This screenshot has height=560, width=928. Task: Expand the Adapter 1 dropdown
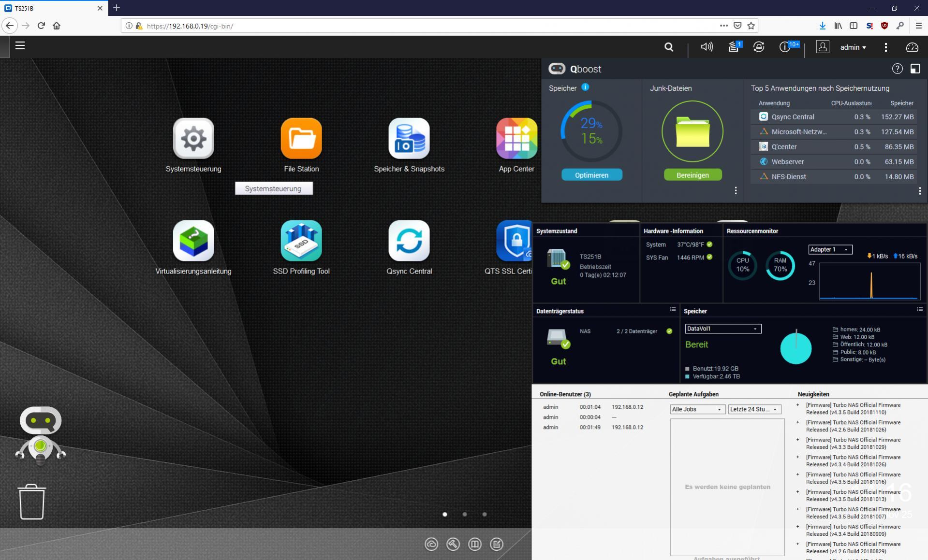pos(830,250)
